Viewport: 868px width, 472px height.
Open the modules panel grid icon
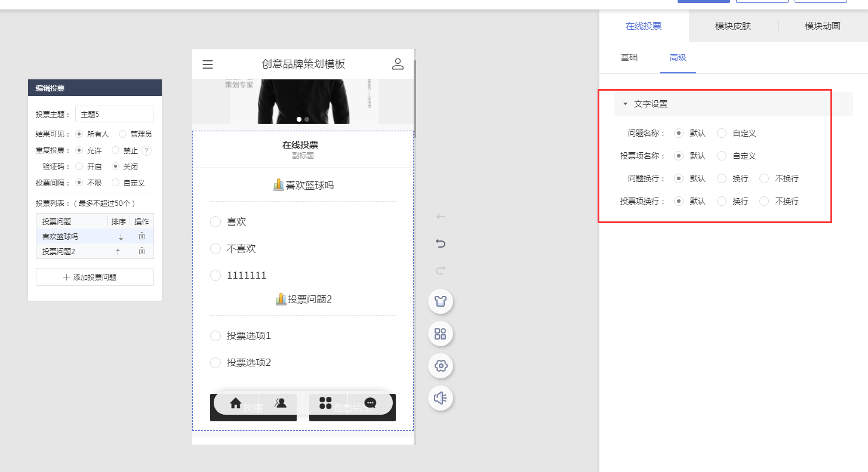tap(441, 334)
